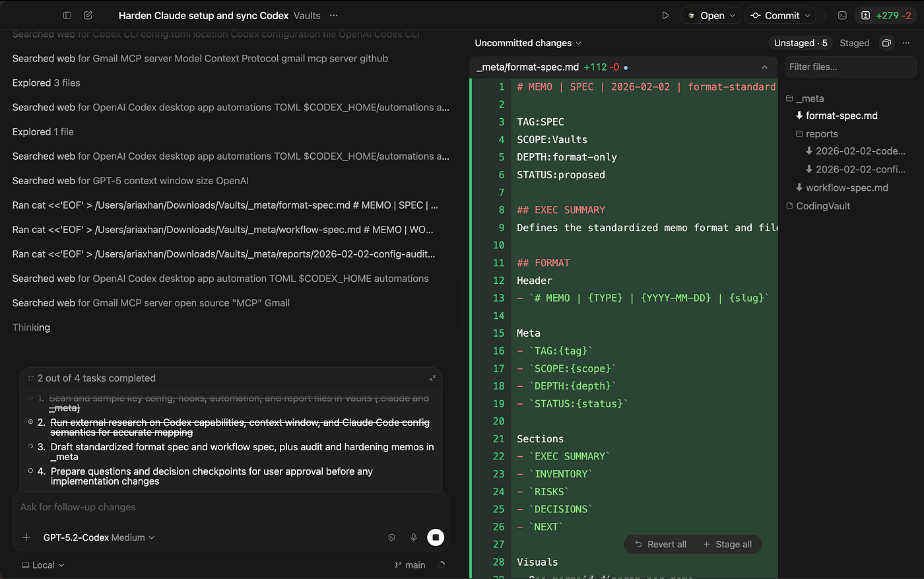
Task: Collapse the _meta folder in file tree
Action: point(805,98)
